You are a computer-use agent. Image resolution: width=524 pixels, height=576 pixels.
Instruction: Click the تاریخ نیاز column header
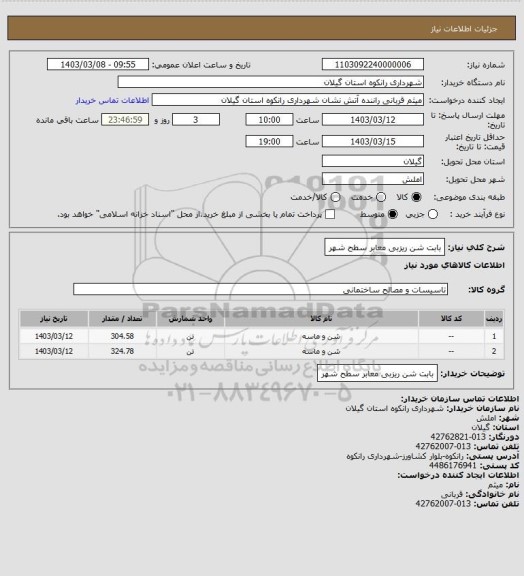(x=54, y=318)
